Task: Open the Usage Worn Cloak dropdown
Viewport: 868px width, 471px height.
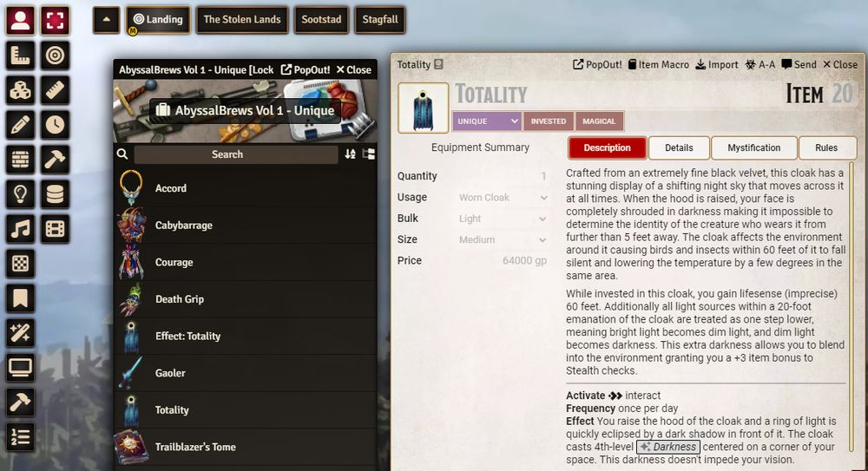Action: point(503,198)
